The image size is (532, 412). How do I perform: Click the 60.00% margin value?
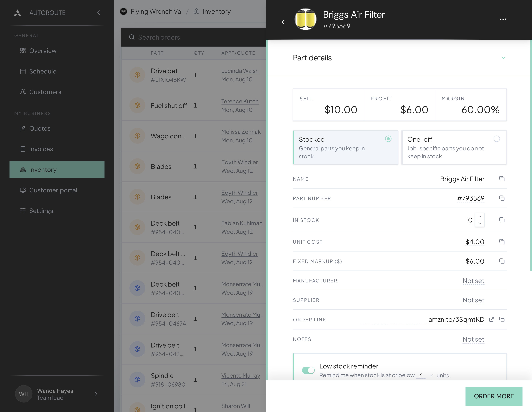coord(480,110)
